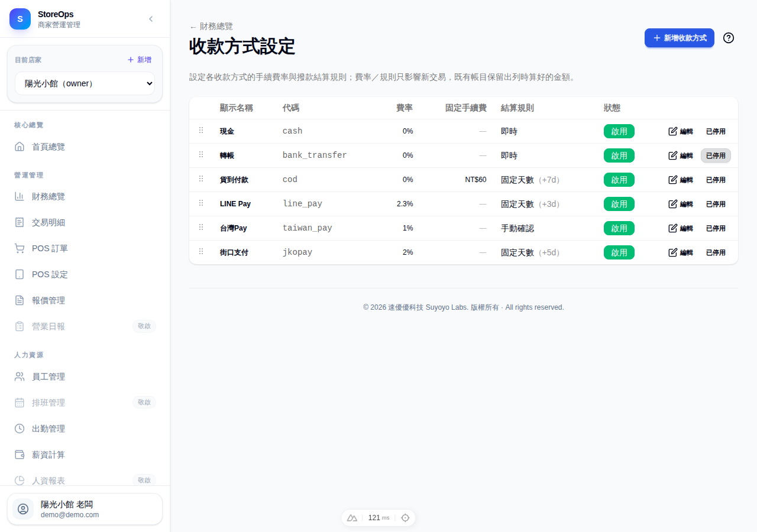Select 排班管理 in the sidebar

pos(85,403)
